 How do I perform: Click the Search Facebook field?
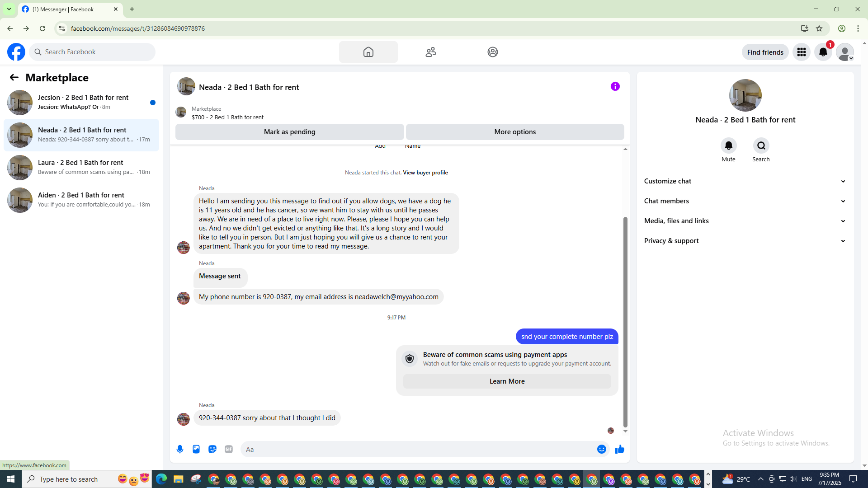pyautogui.click(x=92, y=52)
